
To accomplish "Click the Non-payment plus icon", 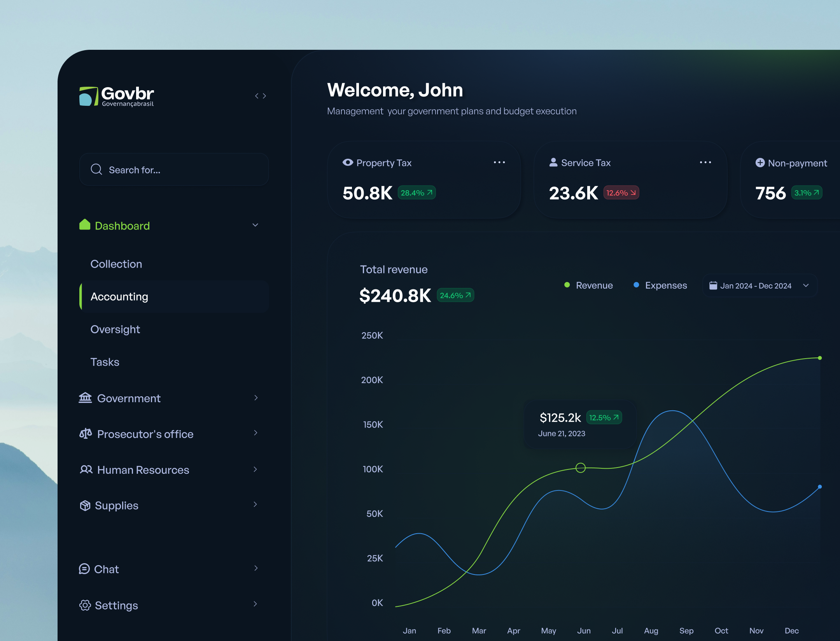I will pos(760,163).
